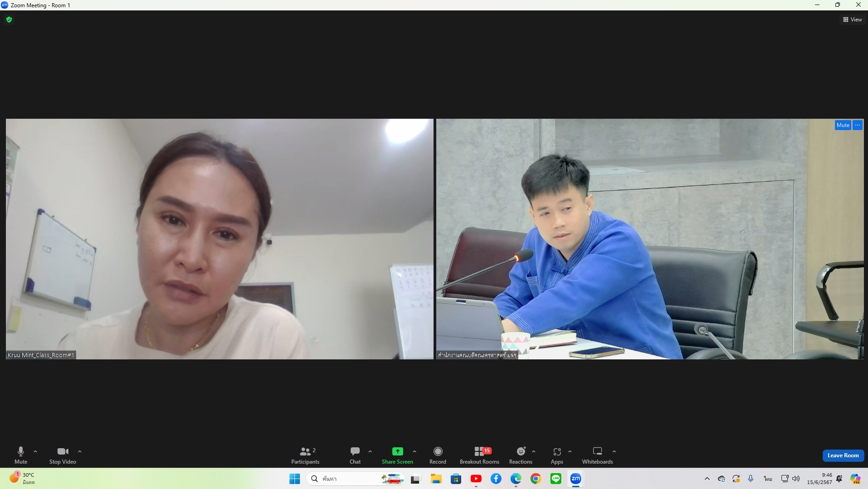Stop your video camera
868x489 pixels.
pos(63,455)
